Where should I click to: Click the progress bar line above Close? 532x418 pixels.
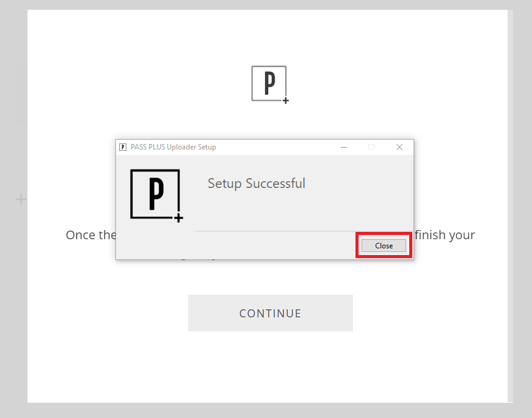[x=299, y=231]
